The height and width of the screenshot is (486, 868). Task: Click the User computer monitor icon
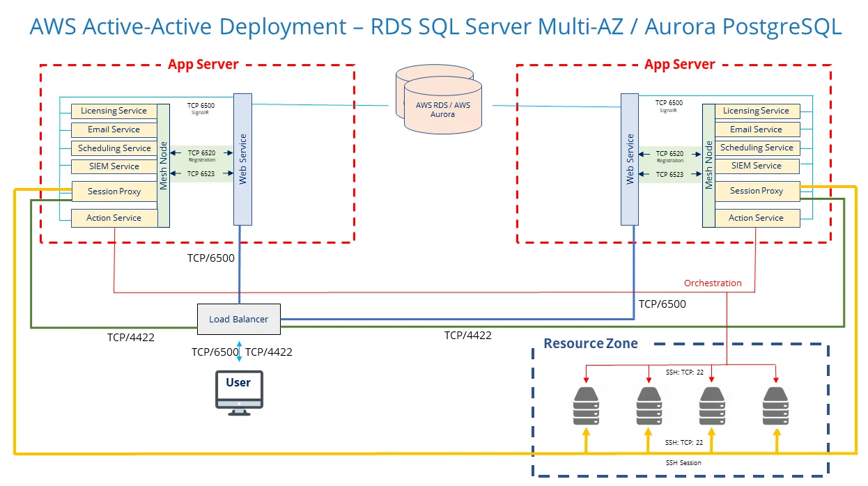[x=239, y=393]
